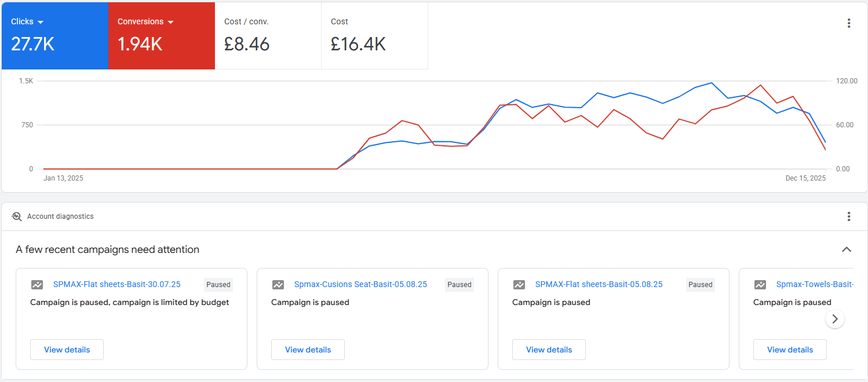The image size is (868, 382).
Task: Collapse the recent campaigns need attention section
Action: click(x=846, y=249)
